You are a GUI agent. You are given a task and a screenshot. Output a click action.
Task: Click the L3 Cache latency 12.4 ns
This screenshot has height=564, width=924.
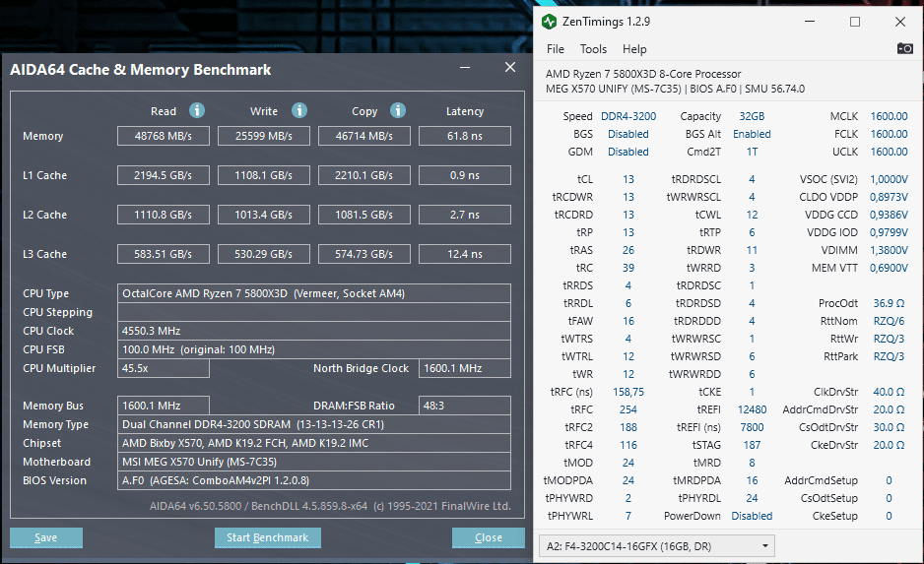pos(464,254)
